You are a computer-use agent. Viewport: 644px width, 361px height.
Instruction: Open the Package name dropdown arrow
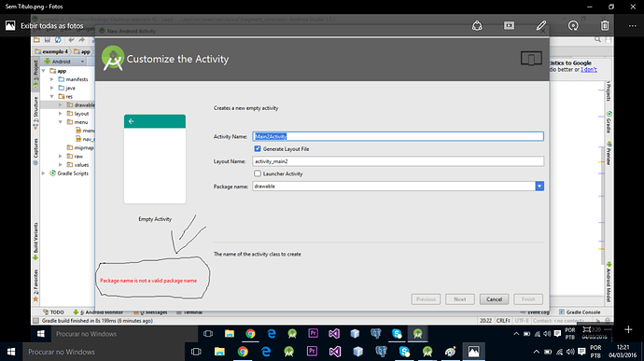point(539,186)
